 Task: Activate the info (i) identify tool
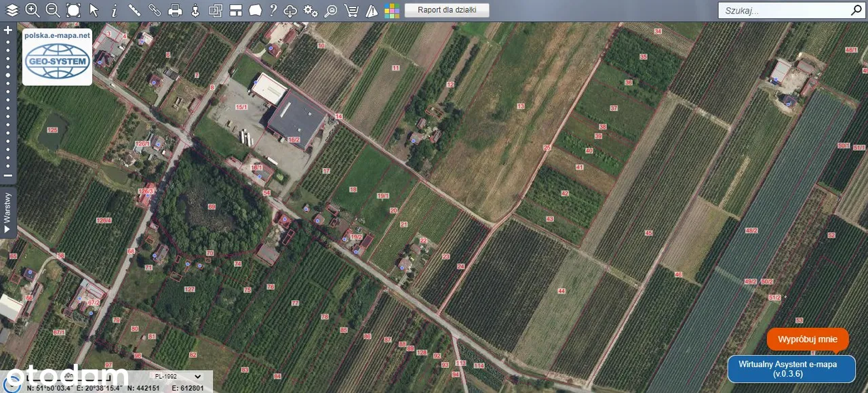(x=114, y=10)
